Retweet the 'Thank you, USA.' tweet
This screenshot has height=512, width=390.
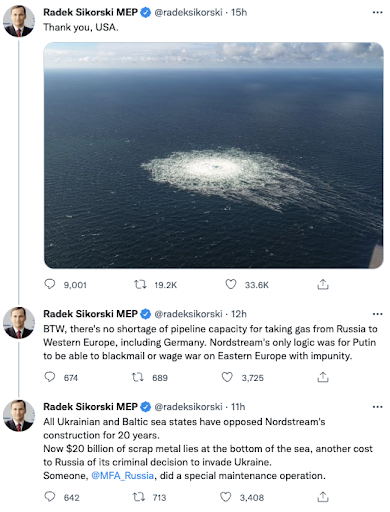140,284
